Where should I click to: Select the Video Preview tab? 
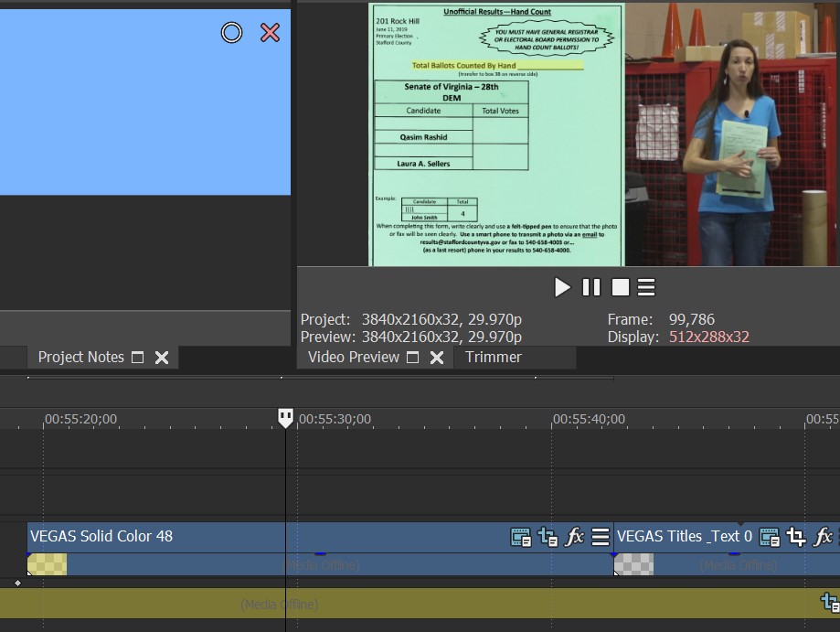coord(353,357)
